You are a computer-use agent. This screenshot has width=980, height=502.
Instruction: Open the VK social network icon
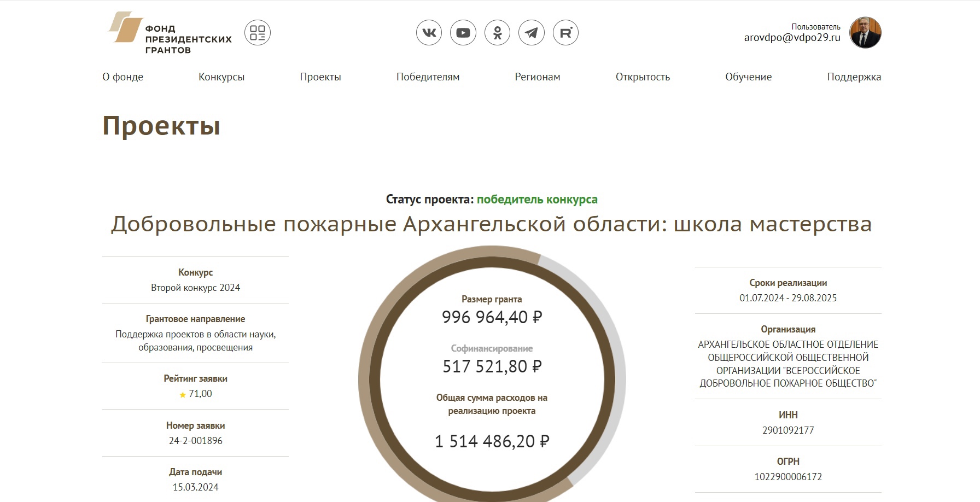[429, 33]
